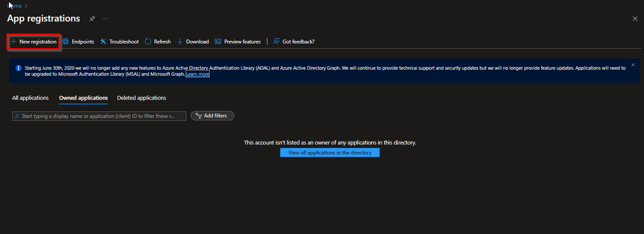Click View all applications in the directory

[330, 153]
